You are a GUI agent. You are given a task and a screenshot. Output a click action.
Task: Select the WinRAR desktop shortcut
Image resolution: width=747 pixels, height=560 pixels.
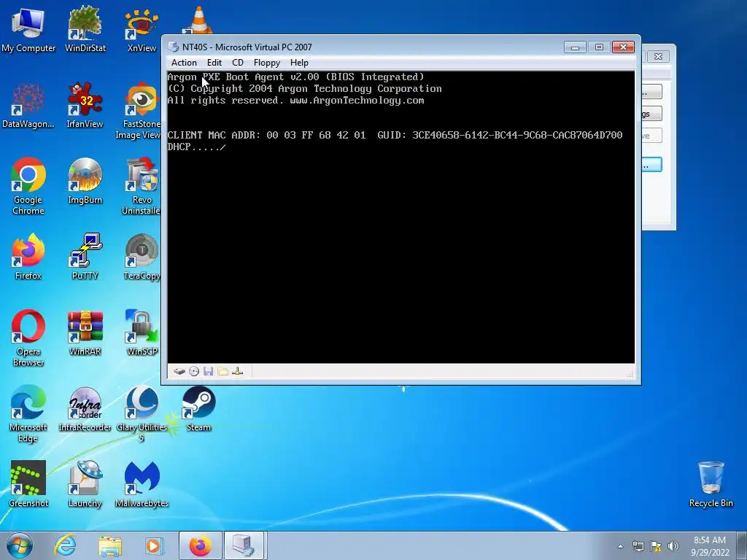point(85,332)
